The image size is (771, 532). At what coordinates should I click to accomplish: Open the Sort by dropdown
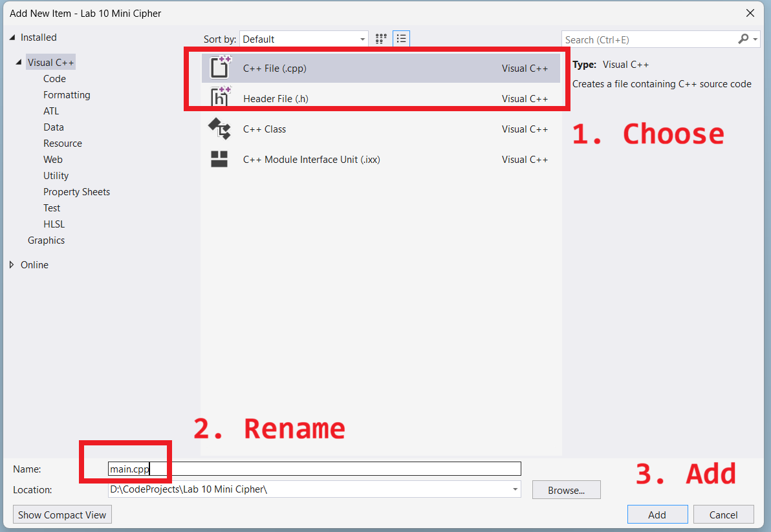click(x=362, y=39)
